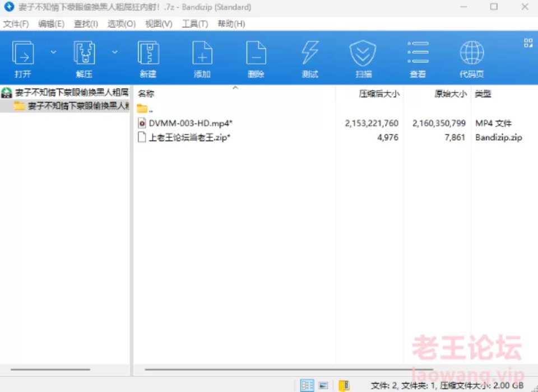Switch to details list view in status bar
The width and height of the screenshot is (538, 392).
[307, 385]
